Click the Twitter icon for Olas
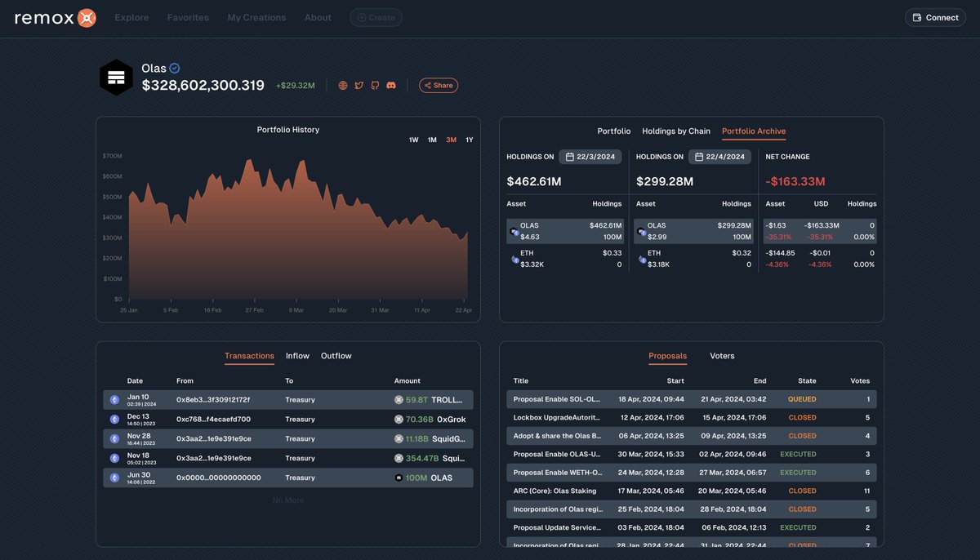This screenshot has height=560, width=980. click(x=359, y=84)
